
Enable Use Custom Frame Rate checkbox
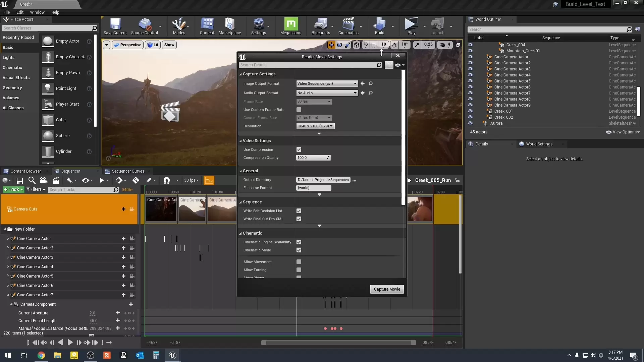tap(299, 110)
